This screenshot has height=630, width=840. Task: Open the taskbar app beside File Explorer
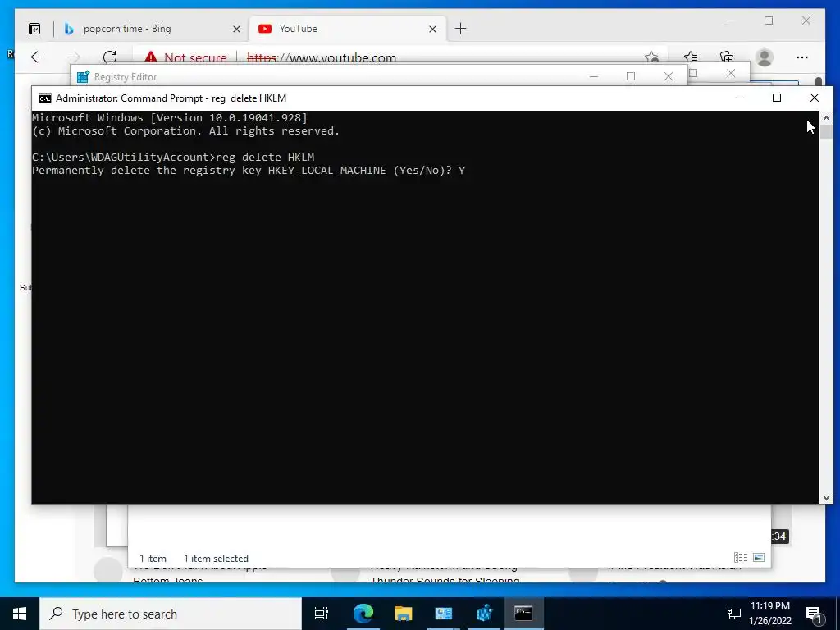pos(444,614)
